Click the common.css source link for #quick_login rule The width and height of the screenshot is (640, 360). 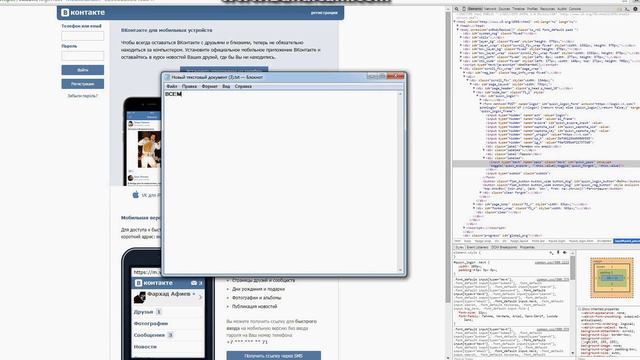(x=552, y=262)
